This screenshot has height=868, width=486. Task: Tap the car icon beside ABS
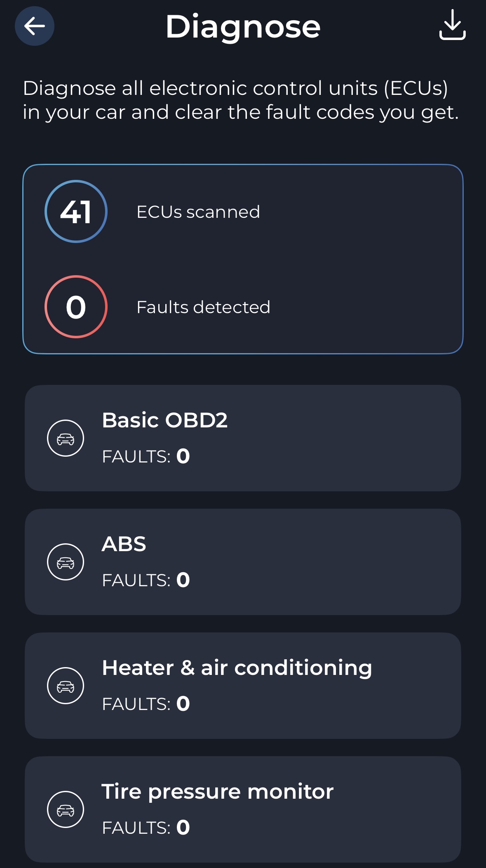66,562
